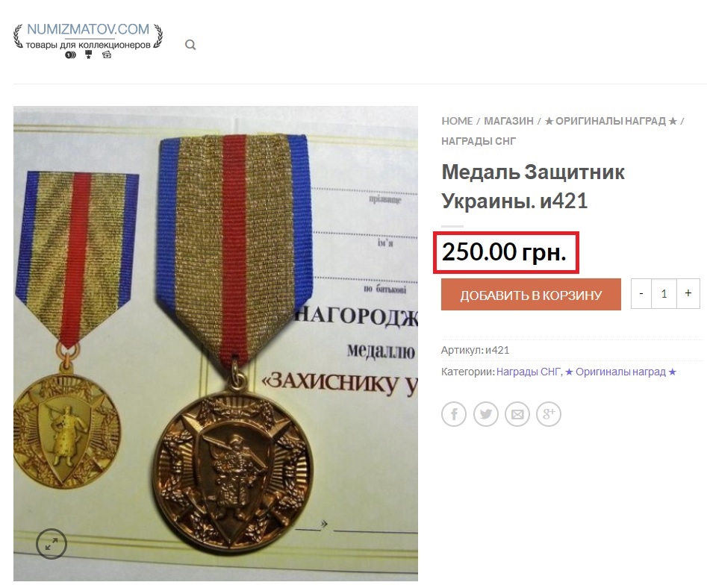
Task: Click the 250.00 грн. price
Action: coord(504,252)
